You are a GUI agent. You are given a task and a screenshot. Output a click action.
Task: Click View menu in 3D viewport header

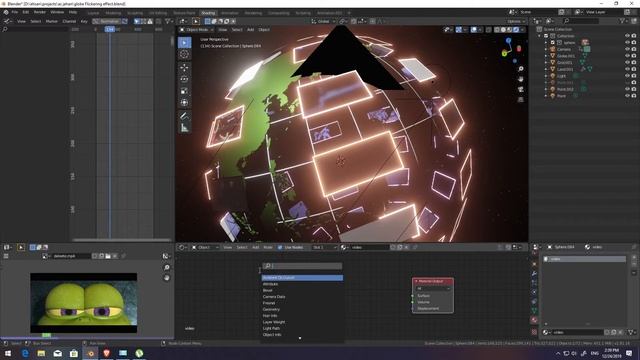coord(222,30)
